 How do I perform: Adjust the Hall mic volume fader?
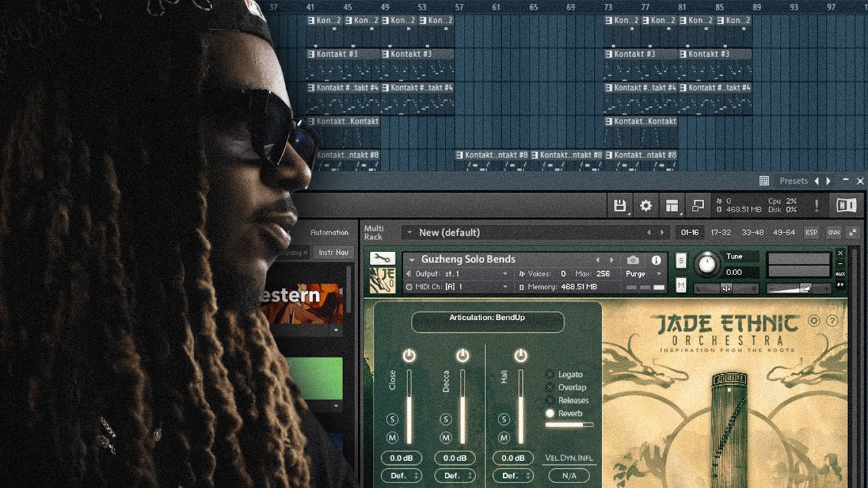521,407
